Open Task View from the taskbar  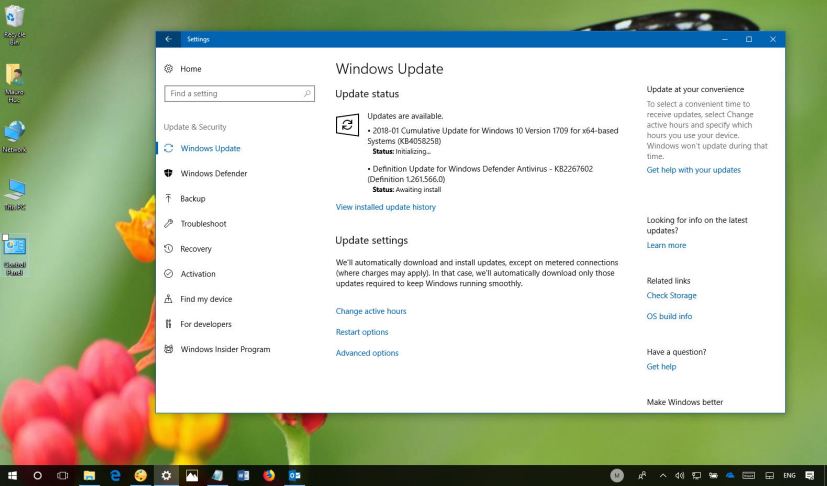[62, 475]
